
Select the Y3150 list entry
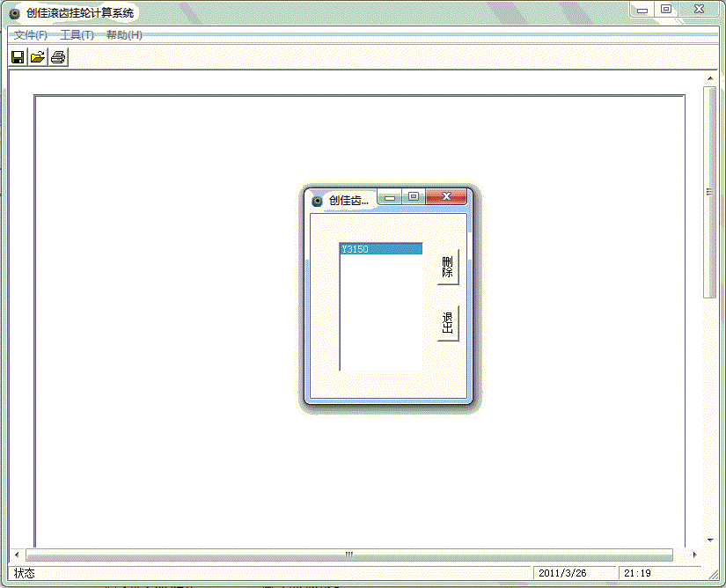(x=380, y=249)
